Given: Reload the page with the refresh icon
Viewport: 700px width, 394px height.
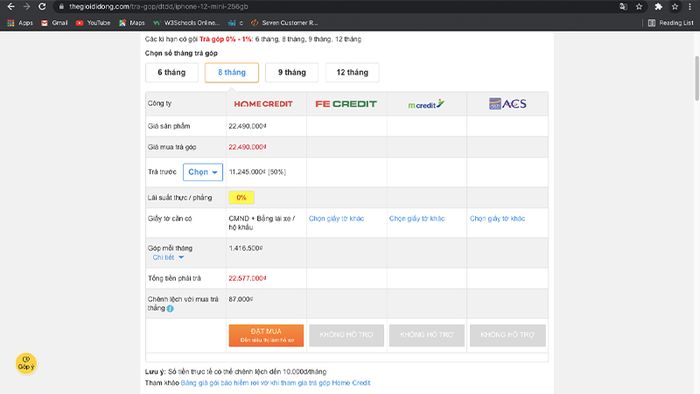Looking at the screenshot, I should [x=42, y=7].
